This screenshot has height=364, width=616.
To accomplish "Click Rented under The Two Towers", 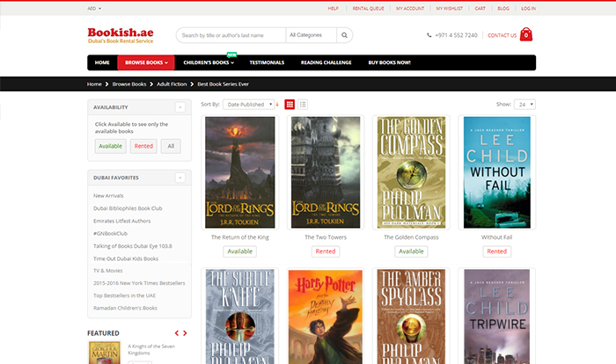I will (x=326, y=251).
